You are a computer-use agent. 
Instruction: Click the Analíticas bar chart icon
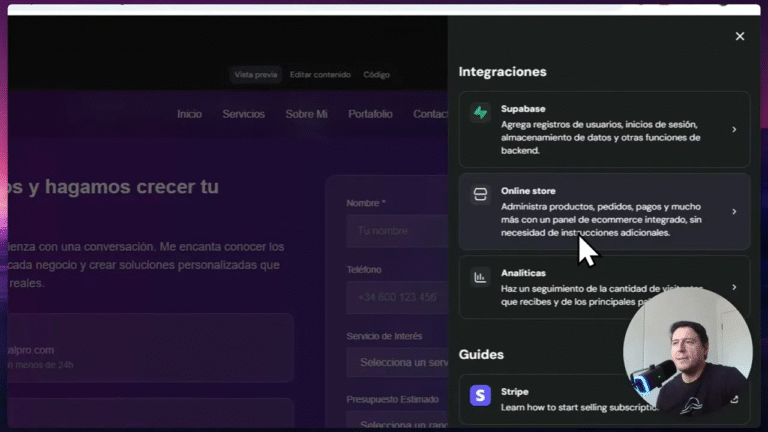click(x=481, y=277)
